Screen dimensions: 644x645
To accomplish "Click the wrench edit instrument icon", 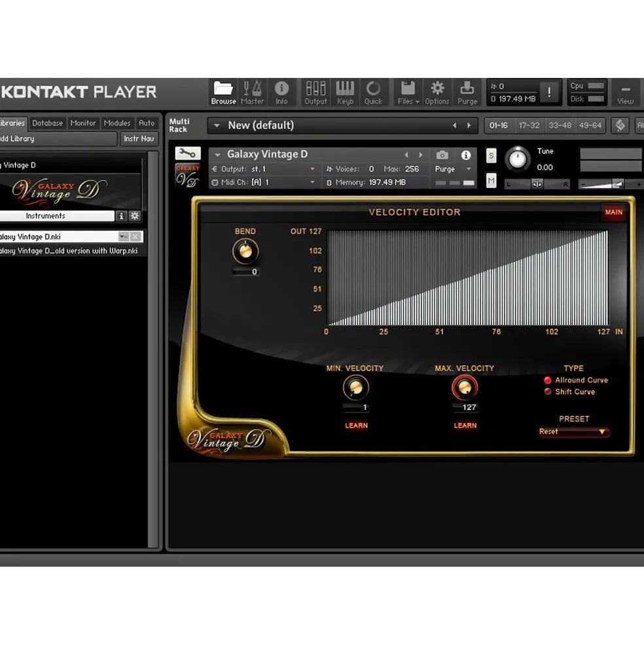I will [188, 153].
